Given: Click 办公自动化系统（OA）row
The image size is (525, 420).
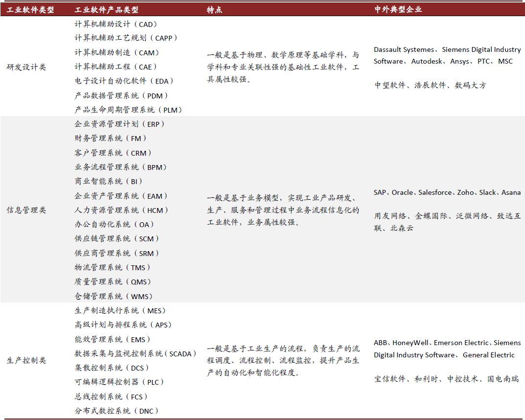Looking at the screenshot, I should click(114, 224).
